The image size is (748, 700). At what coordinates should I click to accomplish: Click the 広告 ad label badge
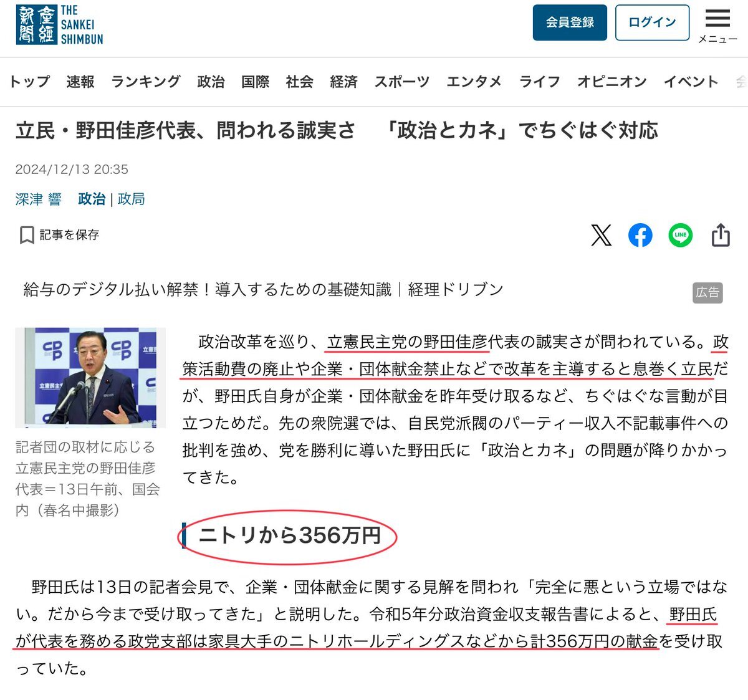click(x=707, y=292)
